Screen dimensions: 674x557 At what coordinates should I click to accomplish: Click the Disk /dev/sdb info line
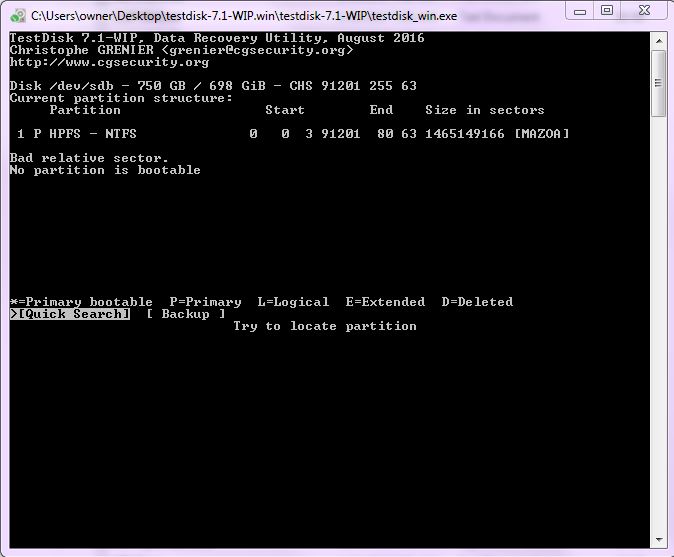coord(213,86)
